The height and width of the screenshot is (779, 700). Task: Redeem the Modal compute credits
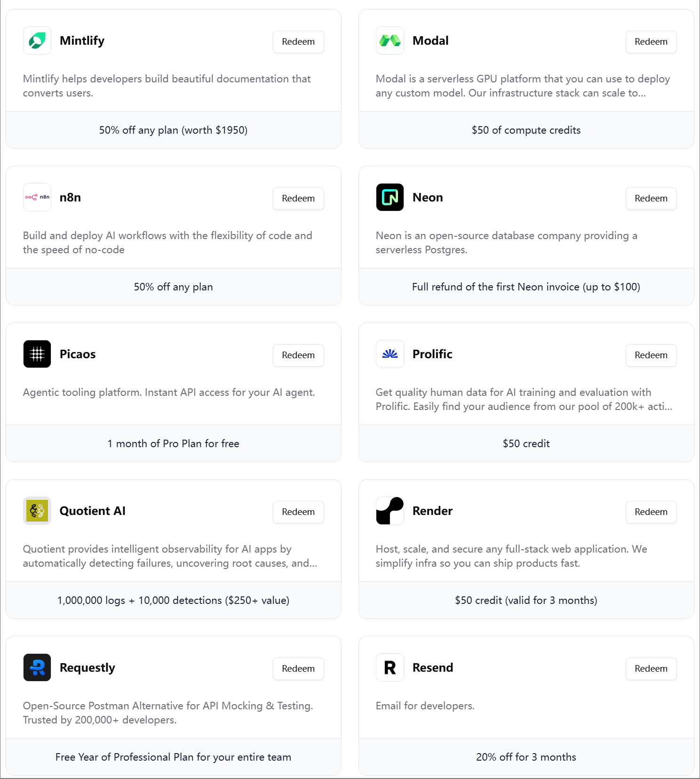pos(651,42)
